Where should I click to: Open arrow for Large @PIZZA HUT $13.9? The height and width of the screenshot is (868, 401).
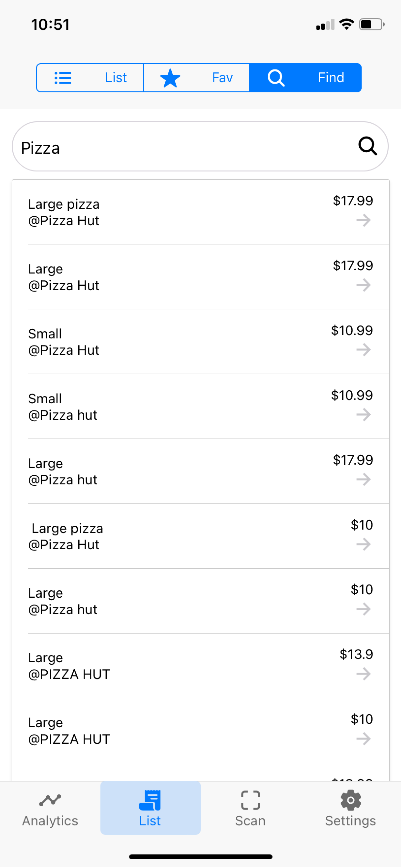pos(363,674)
